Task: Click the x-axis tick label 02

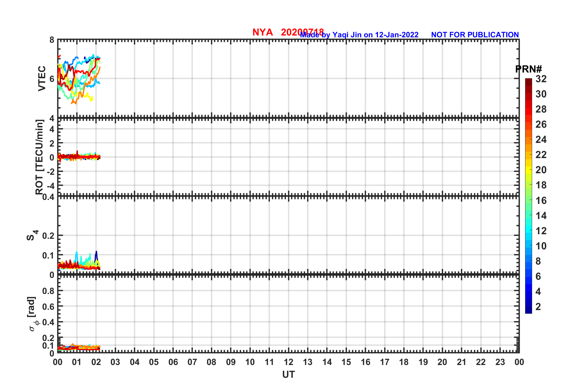Action: click(x=96, y=362)
